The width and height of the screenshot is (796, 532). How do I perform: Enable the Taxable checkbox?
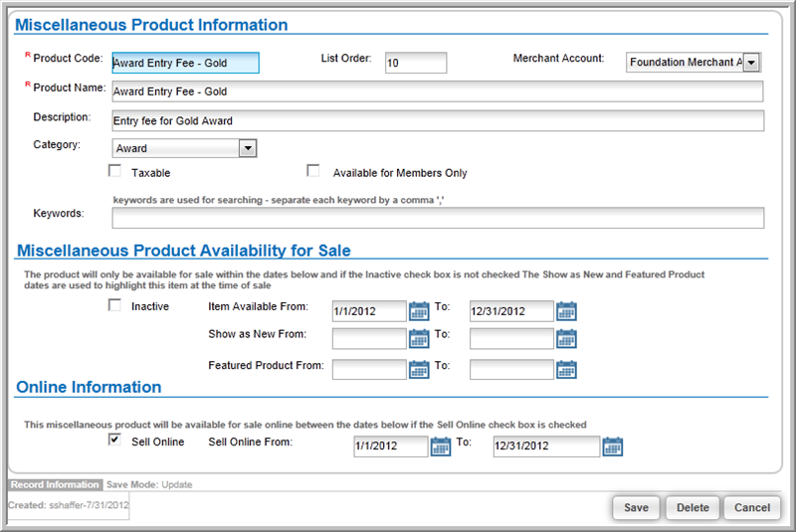115,171
